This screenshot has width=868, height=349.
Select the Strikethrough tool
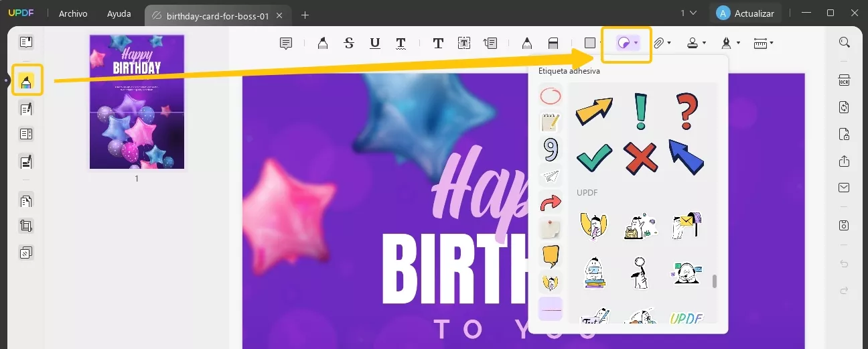coord(349,44)
